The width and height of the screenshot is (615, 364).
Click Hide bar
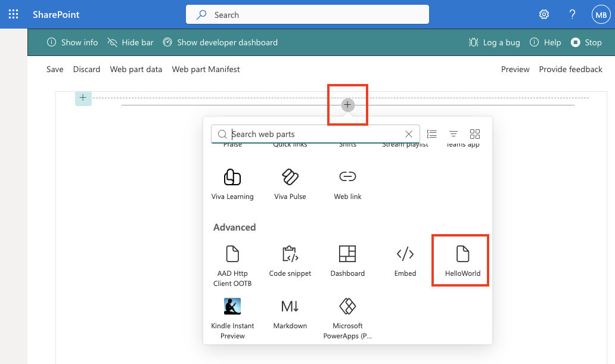click(131, 42)
